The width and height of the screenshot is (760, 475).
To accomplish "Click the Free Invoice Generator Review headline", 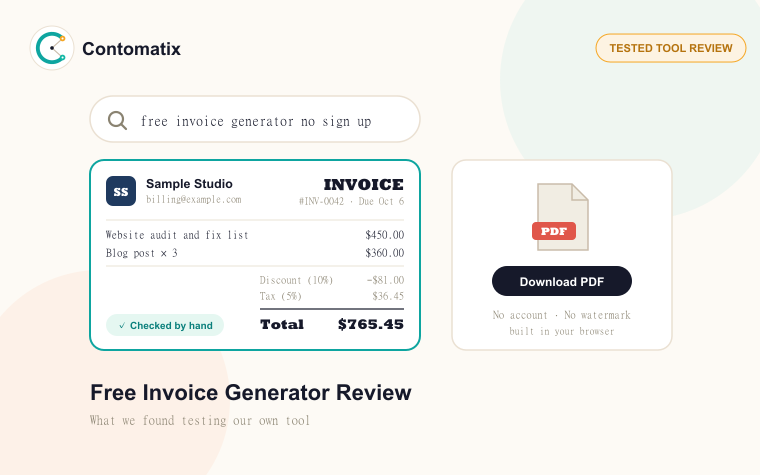I will coord(251,393).
